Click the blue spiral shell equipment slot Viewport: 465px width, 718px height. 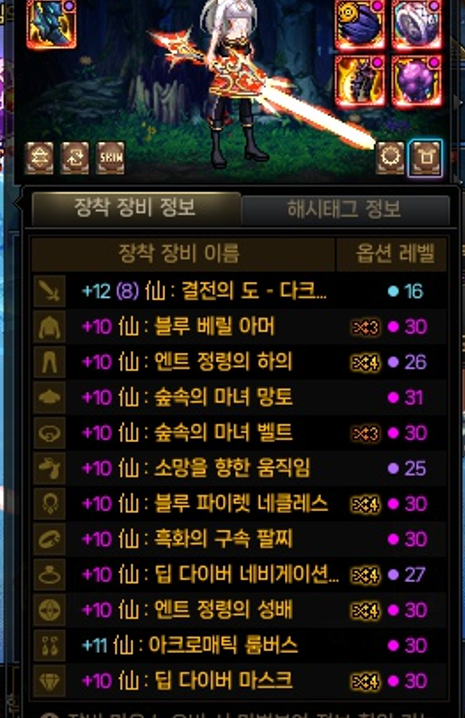click(360, 23)
